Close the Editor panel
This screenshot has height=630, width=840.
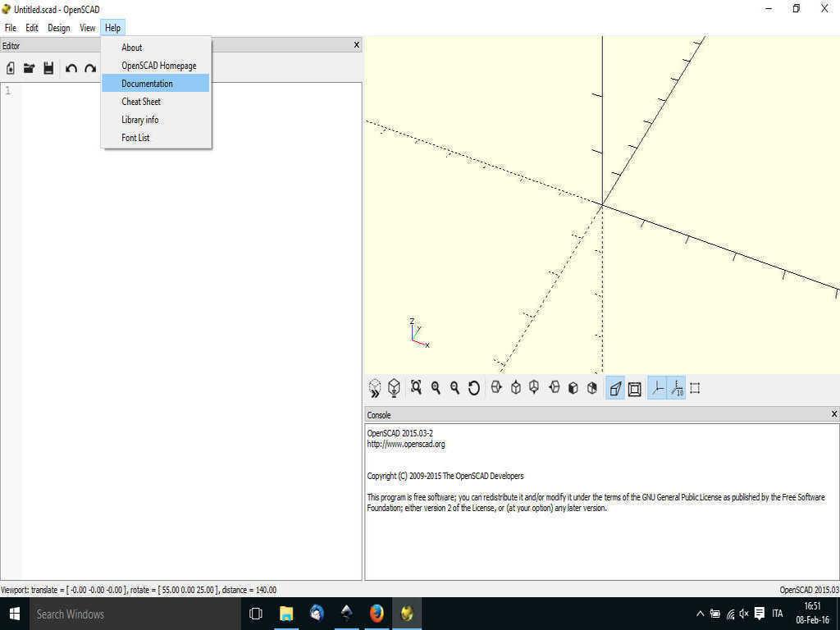[356, 45]
